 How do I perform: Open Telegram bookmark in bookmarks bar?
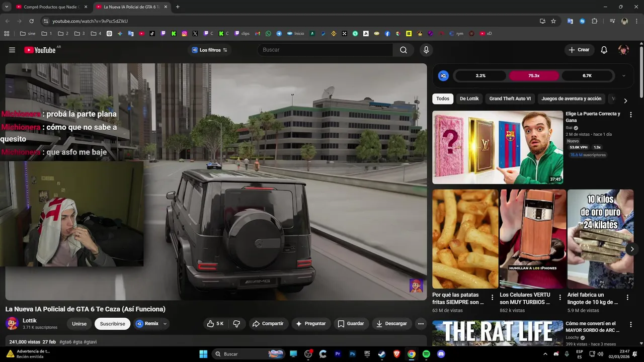279,34
